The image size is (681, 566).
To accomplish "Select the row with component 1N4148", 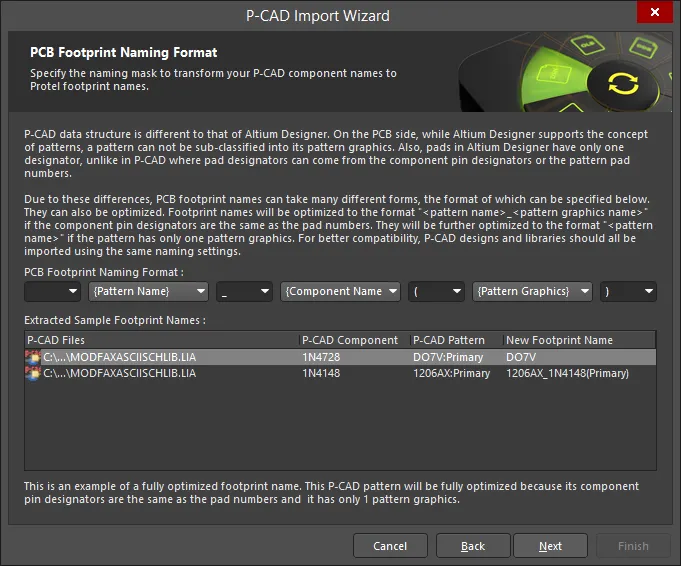I will click(x=340, y=374).
